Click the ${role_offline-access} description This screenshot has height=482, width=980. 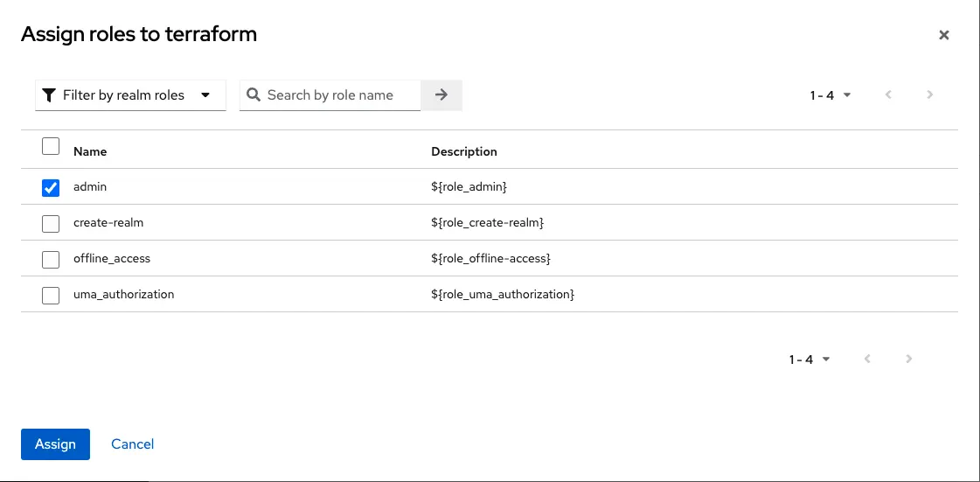click(490, 257)
